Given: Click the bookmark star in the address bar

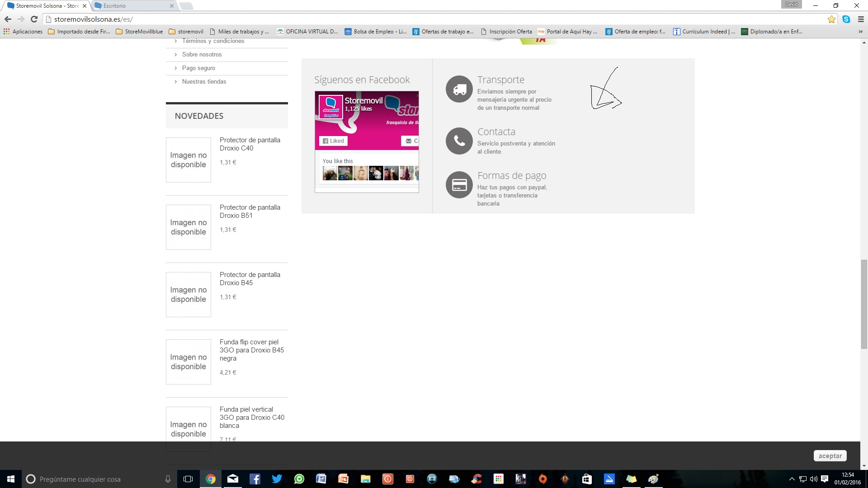Looking at the screenshot, I should coord(831,19).
